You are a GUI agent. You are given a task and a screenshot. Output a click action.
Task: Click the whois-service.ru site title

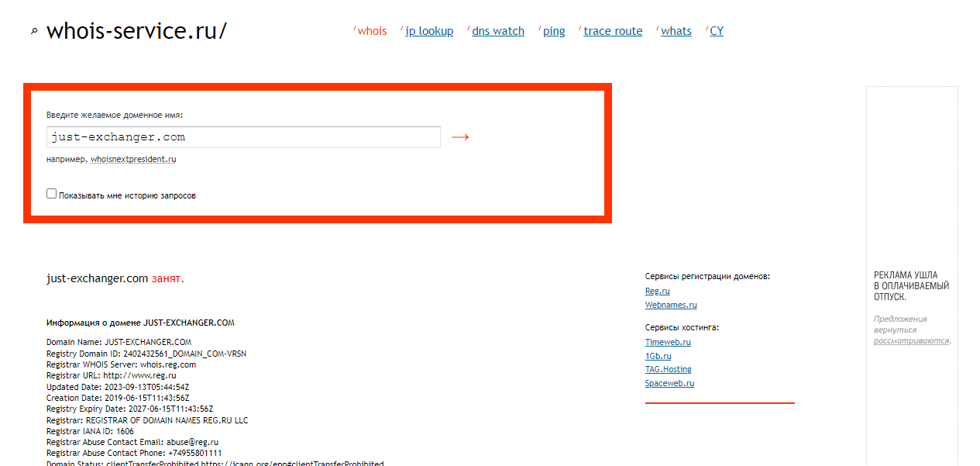[136, 31]
